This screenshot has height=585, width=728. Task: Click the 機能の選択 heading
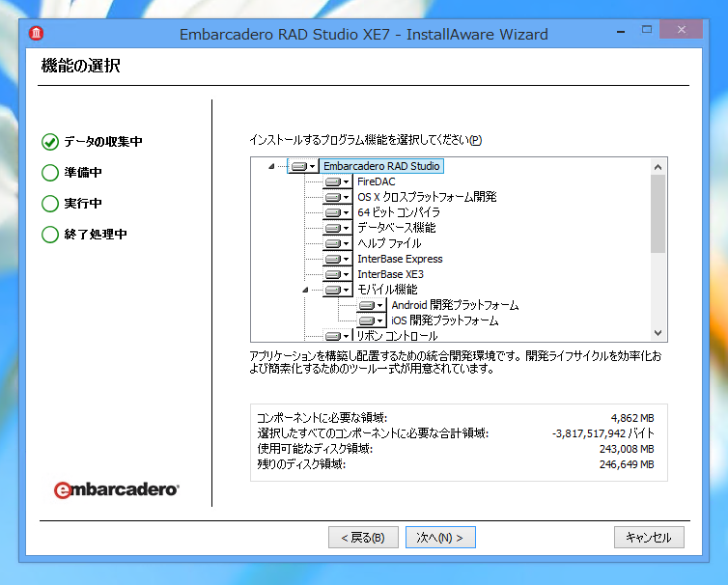pyautogui.click(x=81, y=66)
